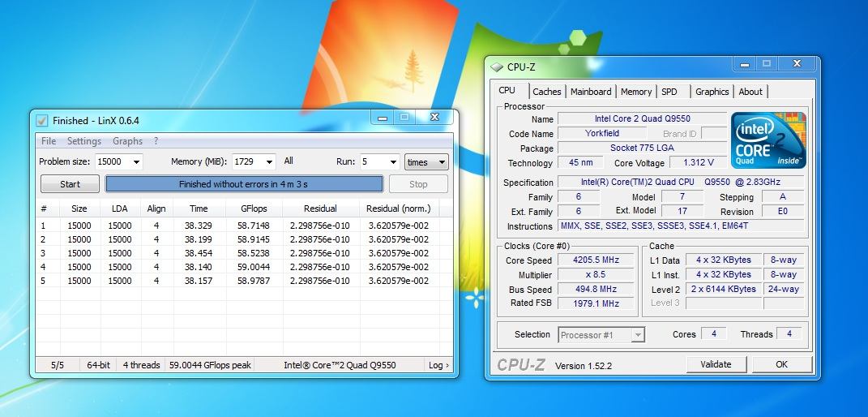Viewport: 868px width, 417px height.
Task: Click the Size column header
Action: tap(79, 208)
